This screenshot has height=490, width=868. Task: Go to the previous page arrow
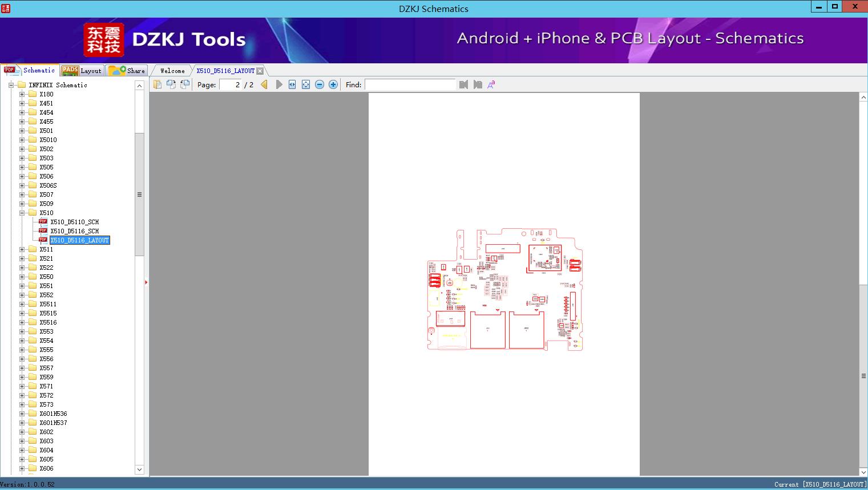pos(264,84)
